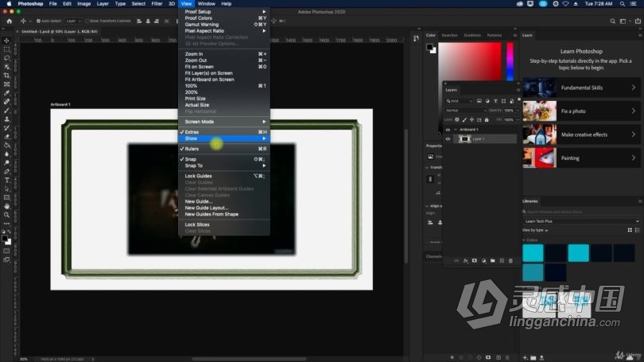Open the search icon in options bar
Viewport: 644px width, 362px height.
(612, 21)
